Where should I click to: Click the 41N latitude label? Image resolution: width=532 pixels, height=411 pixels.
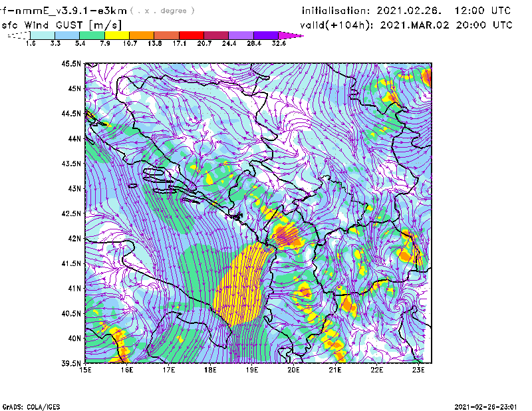(74, 288)
